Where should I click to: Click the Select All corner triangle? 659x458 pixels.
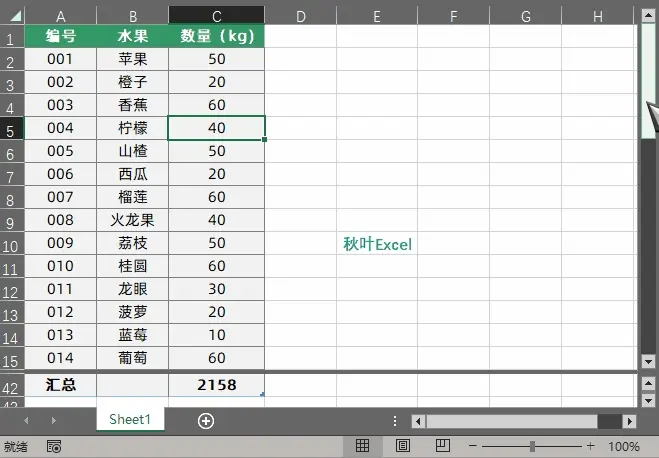16,16
